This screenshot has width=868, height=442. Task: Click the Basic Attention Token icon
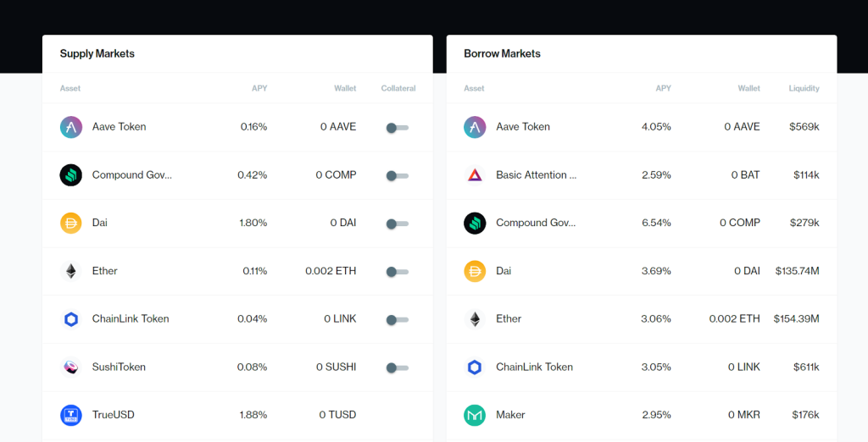click(x=475, y=175)
